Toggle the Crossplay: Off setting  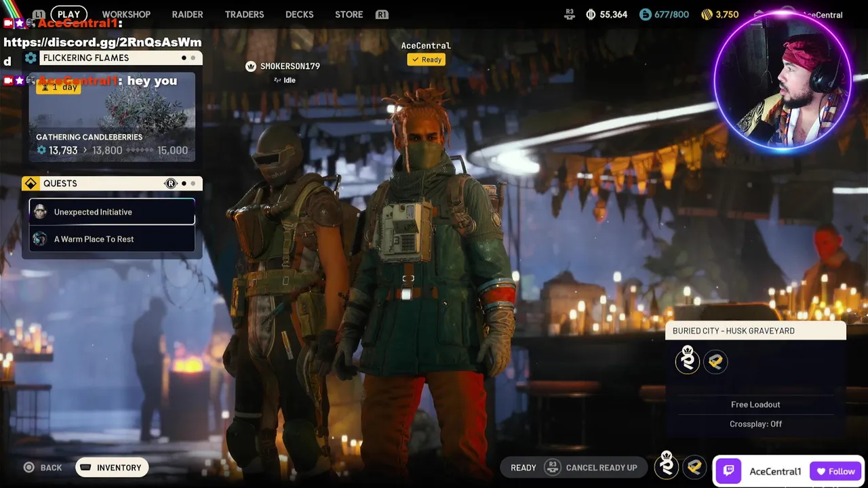[755, 424]
